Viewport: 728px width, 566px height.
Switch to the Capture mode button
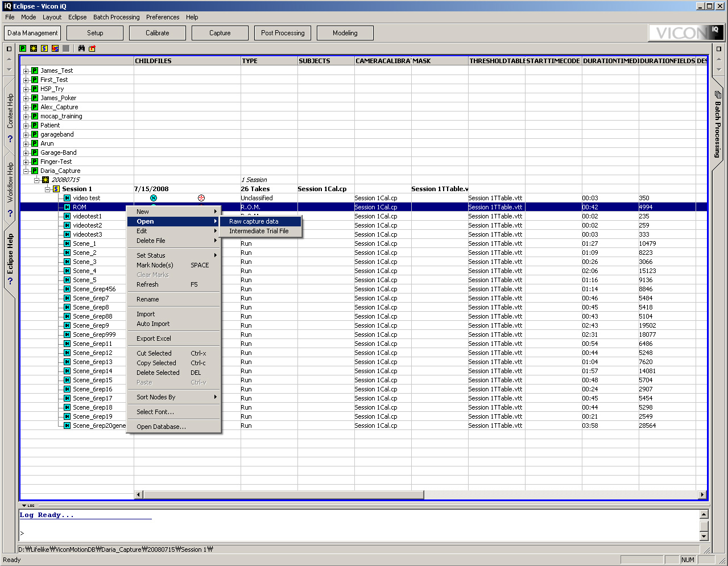220,33
